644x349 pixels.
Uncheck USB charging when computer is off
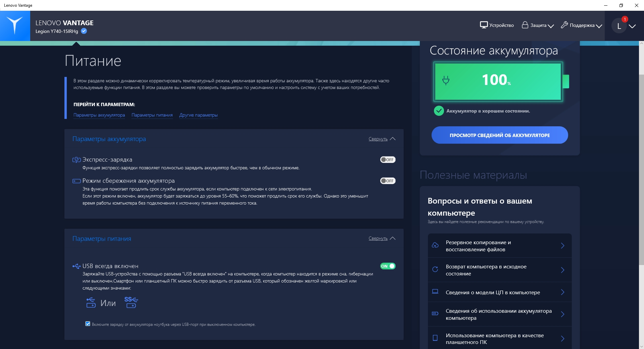pos(88,324)
